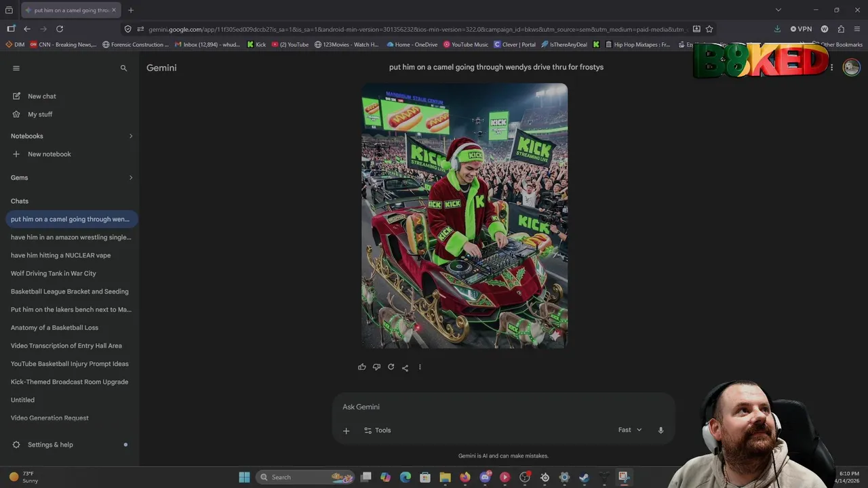This screenshot has height=488, width=868.
Task: Open the DIM bookmark
Action: point(15,45)
